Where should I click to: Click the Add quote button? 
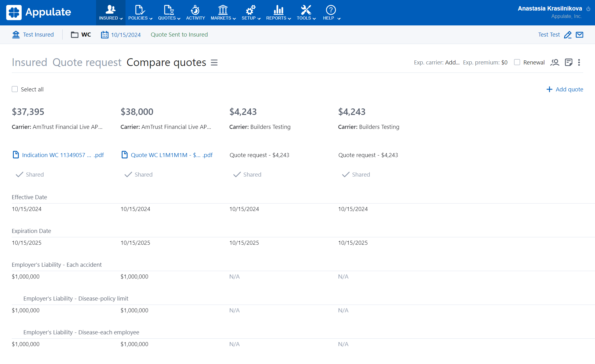pyautogui.click(x=565, y=89)
